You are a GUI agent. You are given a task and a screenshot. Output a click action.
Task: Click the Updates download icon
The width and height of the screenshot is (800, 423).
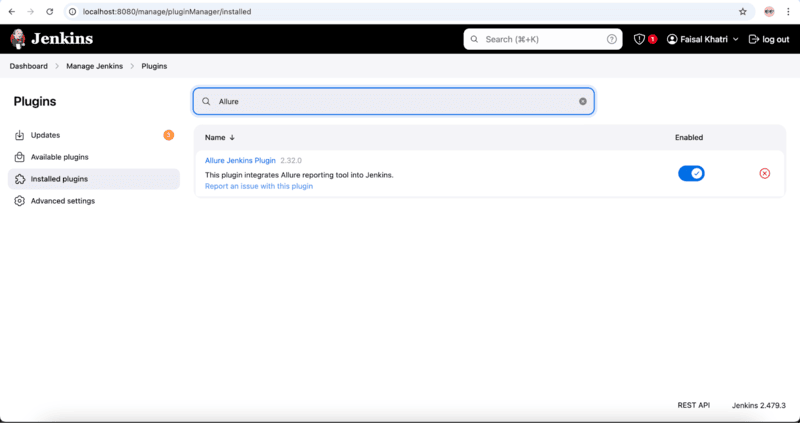point(19,135)
